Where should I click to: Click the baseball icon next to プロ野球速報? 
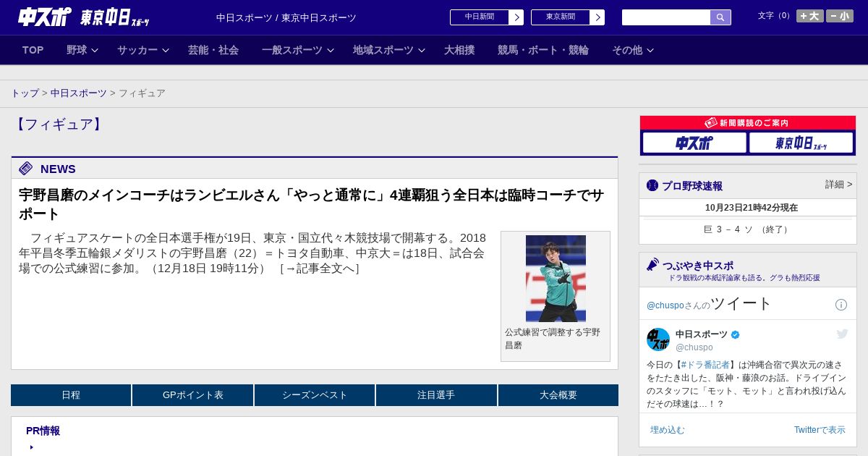tap(652, 186)
